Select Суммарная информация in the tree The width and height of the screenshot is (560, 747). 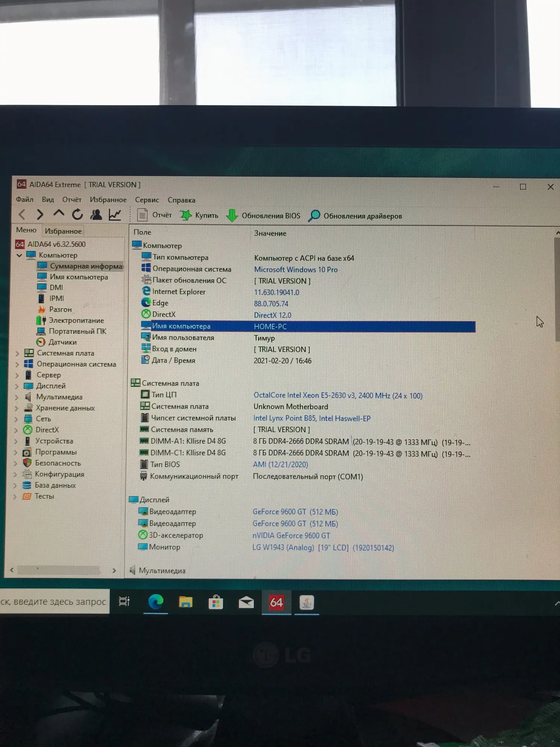point(80,266)
